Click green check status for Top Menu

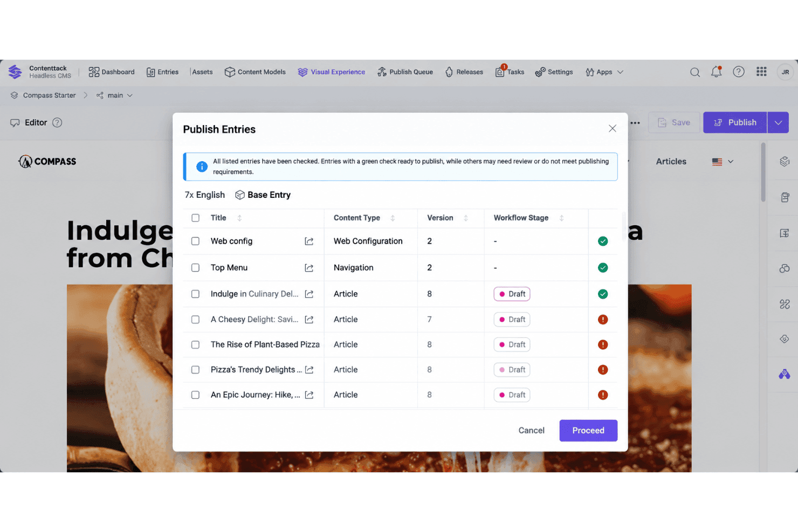(603, 268)
